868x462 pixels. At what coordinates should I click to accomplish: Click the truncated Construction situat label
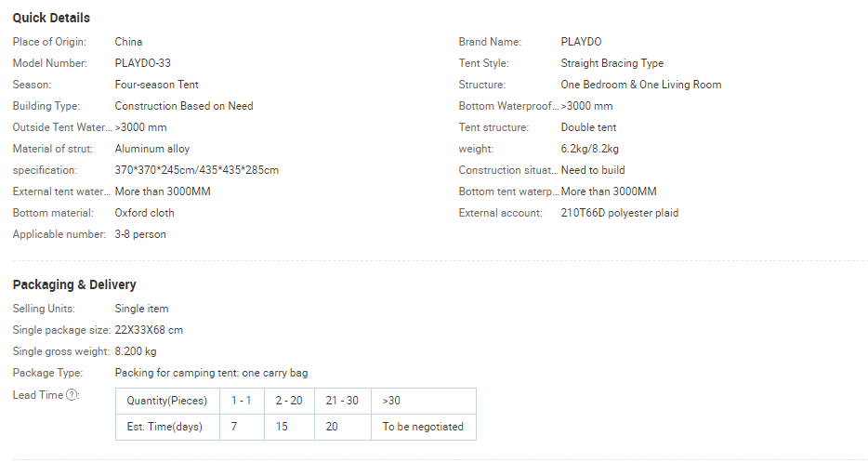pos(507,170)
